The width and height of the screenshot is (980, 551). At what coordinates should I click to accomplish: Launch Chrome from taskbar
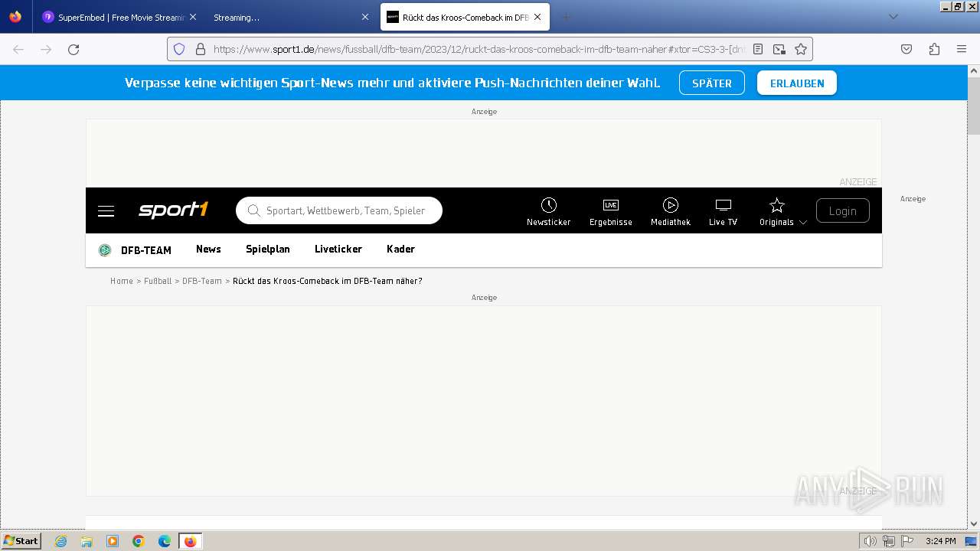pos(139,541)
